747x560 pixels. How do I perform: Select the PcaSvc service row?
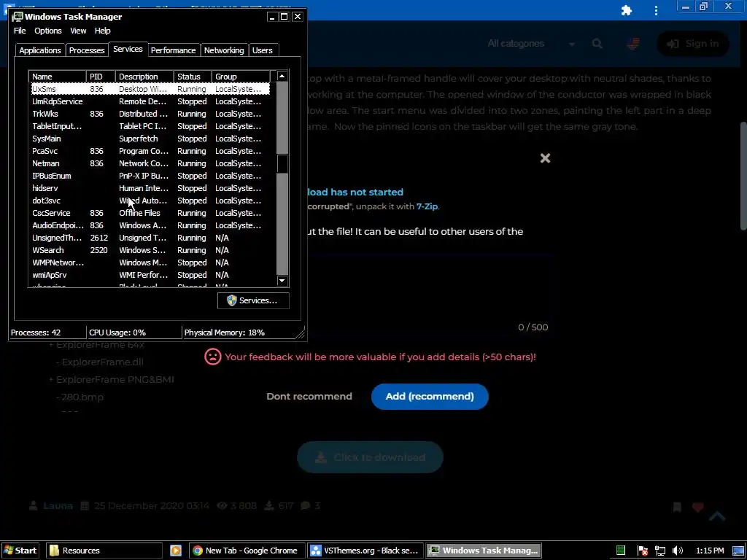pyautogui.click(x=150, y=151)
